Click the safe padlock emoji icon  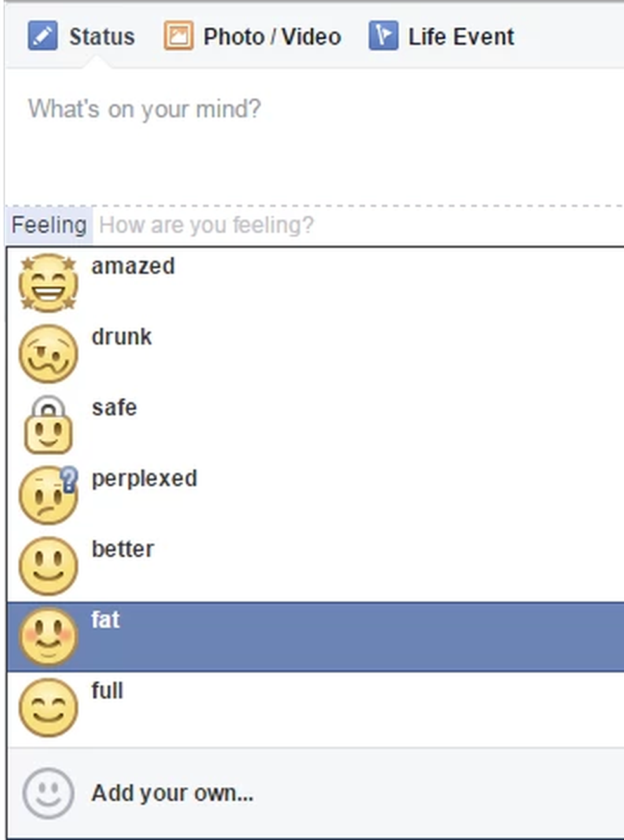48,425
